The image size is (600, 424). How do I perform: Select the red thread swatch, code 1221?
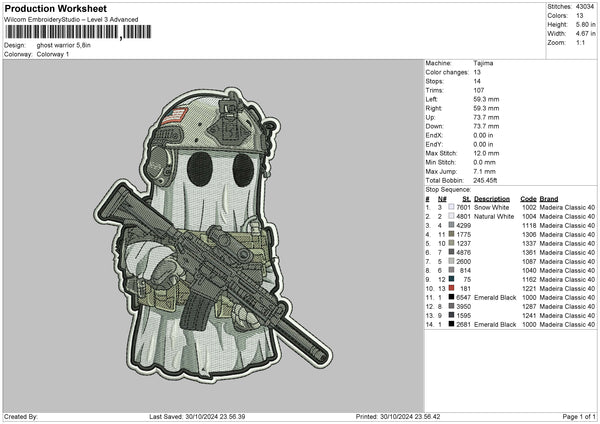pos(451,289)
